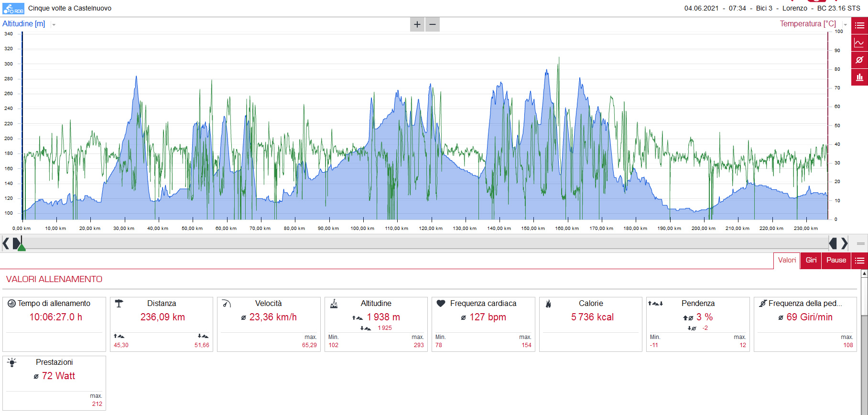The height and width of the screenshot is (415, 868).
Task: Click the max altitude value 293
Action: click(419, 345)
